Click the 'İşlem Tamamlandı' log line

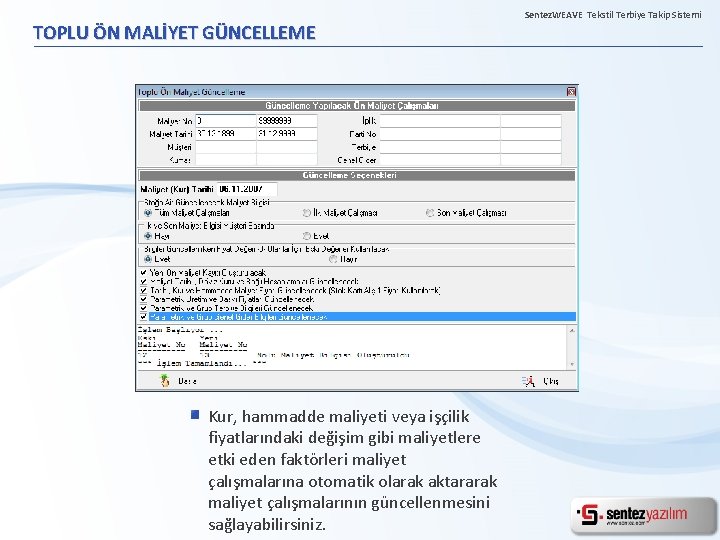(202, 363)
